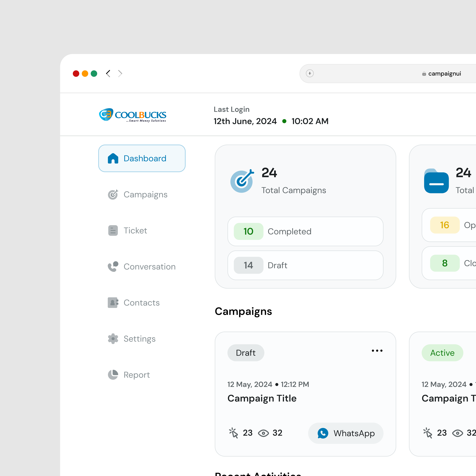
Task: Click the eye view icon showing 32
Action: coord(263,433)
